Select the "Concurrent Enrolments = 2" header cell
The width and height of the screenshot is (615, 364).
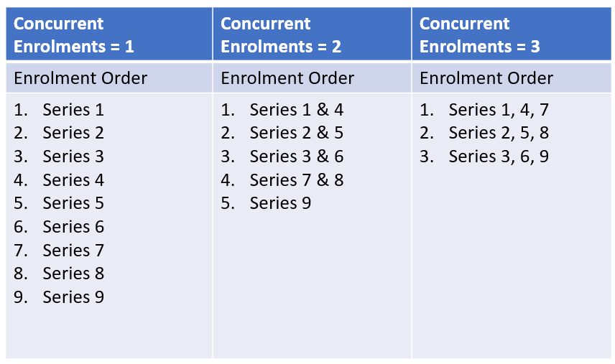click(281, 34)
